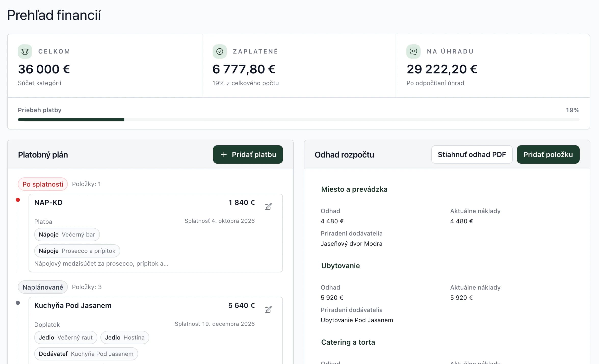
Task: Click the Nápoje Večerný bar tag
Action: [67, 235]
